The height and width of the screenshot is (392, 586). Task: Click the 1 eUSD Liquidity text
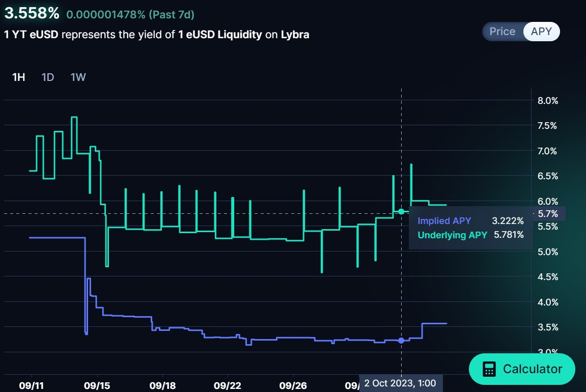(x=220, y=35)
